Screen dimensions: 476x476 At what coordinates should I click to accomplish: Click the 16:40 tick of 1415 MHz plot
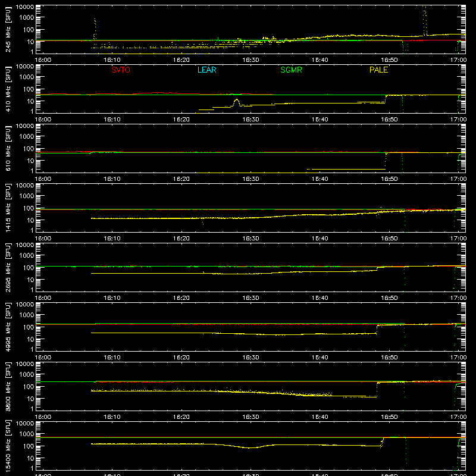(320, 239)
